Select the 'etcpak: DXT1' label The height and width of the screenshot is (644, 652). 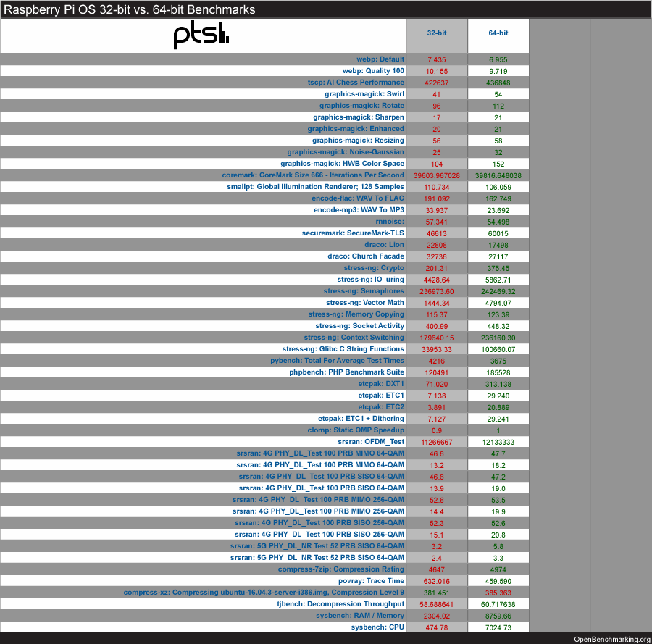coord(381,384)
